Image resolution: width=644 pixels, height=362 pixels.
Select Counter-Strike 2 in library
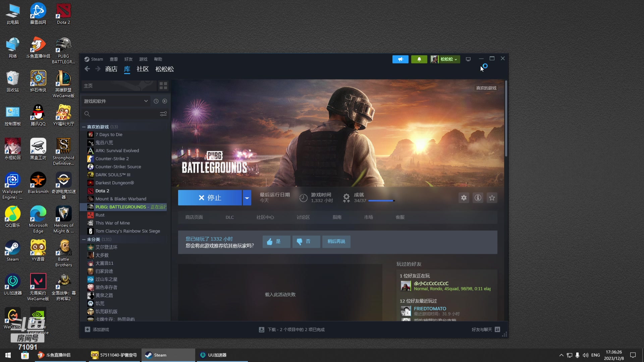(112, 159)
